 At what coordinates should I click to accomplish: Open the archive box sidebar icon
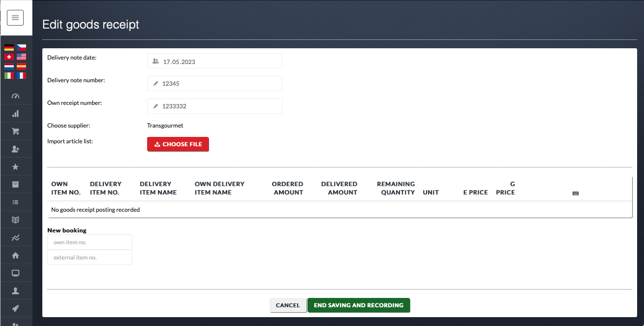[15, 185]
